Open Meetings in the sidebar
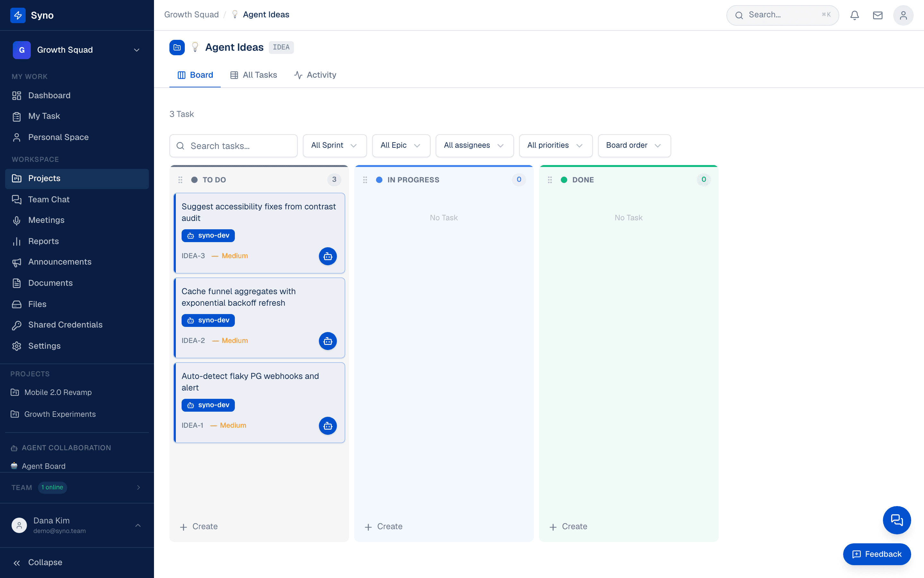Image resolution: width=924 pixels, height=578 pixels. [x=77, y=220]
